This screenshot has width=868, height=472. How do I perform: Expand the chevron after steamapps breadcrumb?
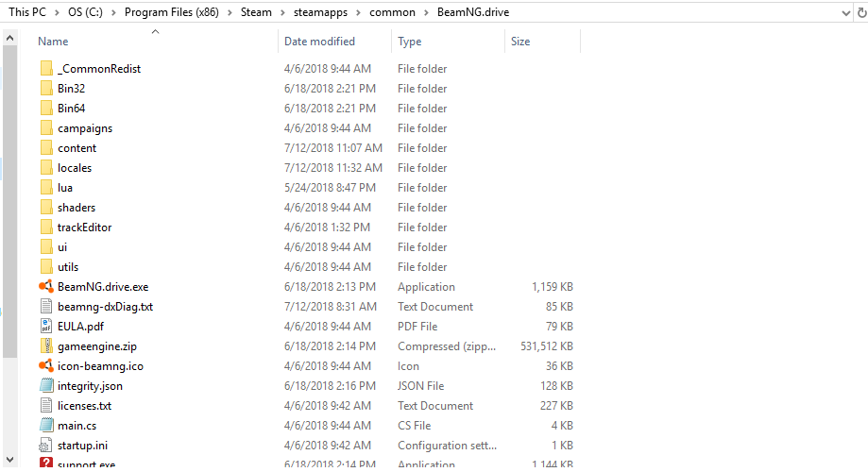pos(358,12)
